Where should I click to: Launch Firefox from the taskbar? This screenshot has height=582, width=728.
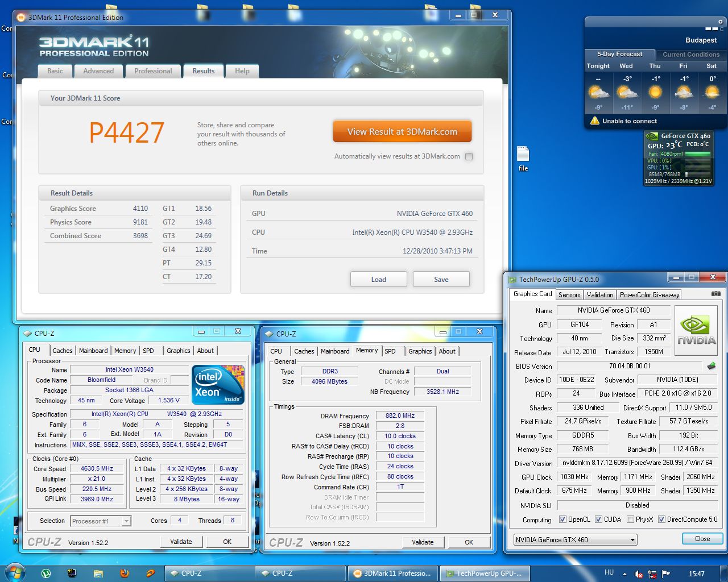pyautogui.click(x=124, y=573)
